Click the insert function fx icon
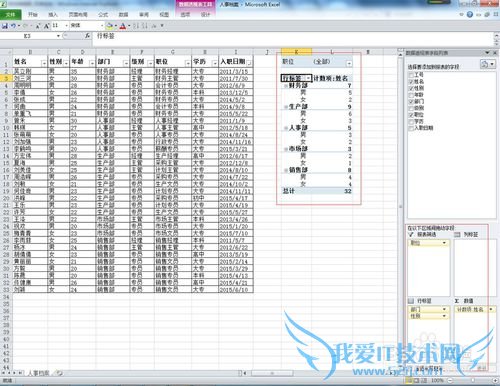This screenshot has width=500, height=386. click(x=87, y=36)
